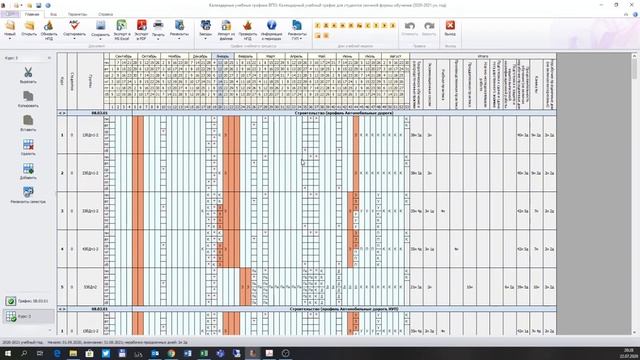
Task: Open Windows taskbar search
Action: [x=24, y=353]
